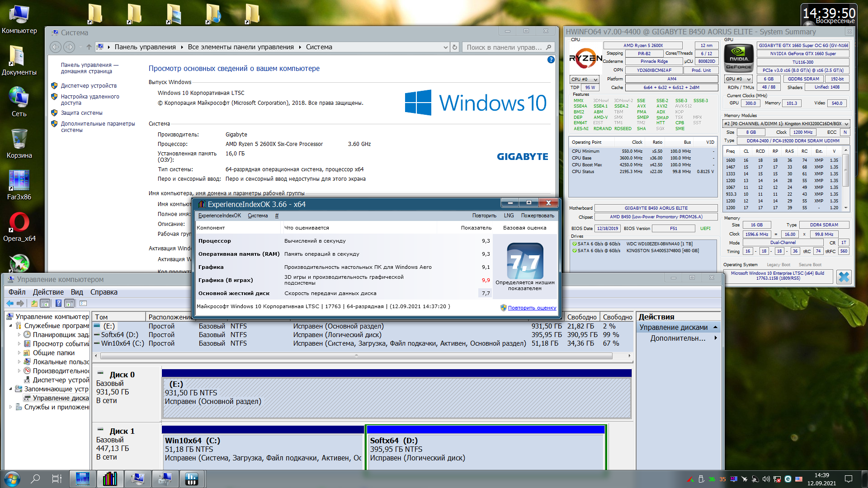Click the US flag language indicator
868x488 pixels.
click(x=799, y=479)
